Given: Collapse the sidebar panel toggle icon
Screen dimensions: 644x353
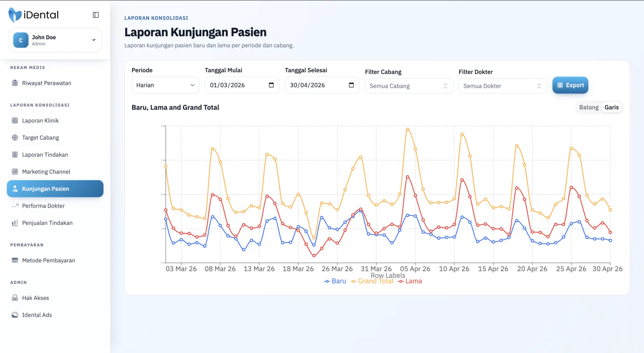Looking at the screenshot, I should pos(96,15).
